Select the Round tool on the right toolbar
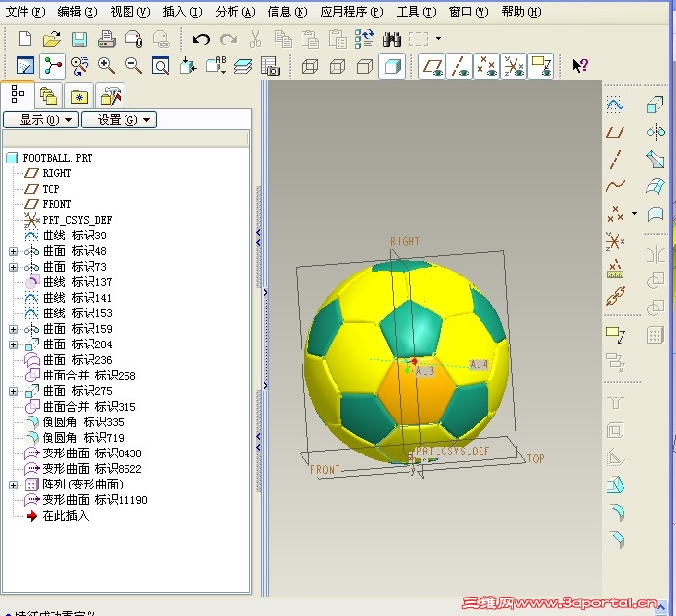Viewport: 676px width, 616px height. [616, 513]
